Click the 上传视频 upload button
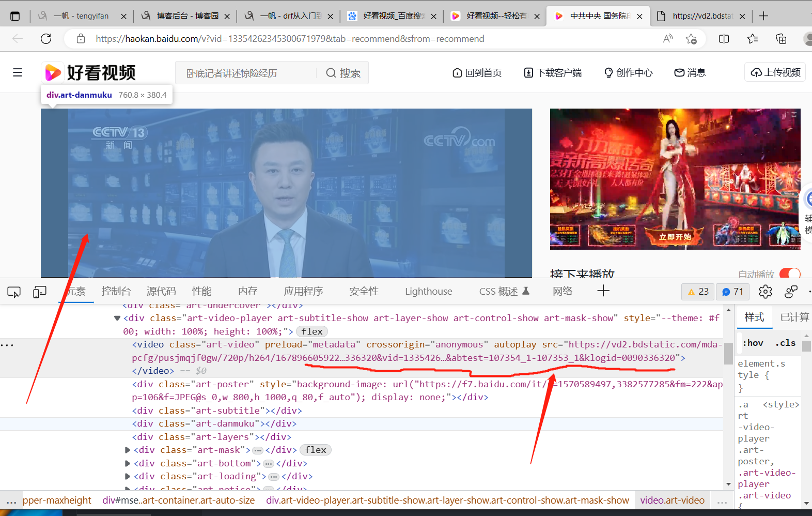This screenshot has width=812, height=516. (775, 72)
